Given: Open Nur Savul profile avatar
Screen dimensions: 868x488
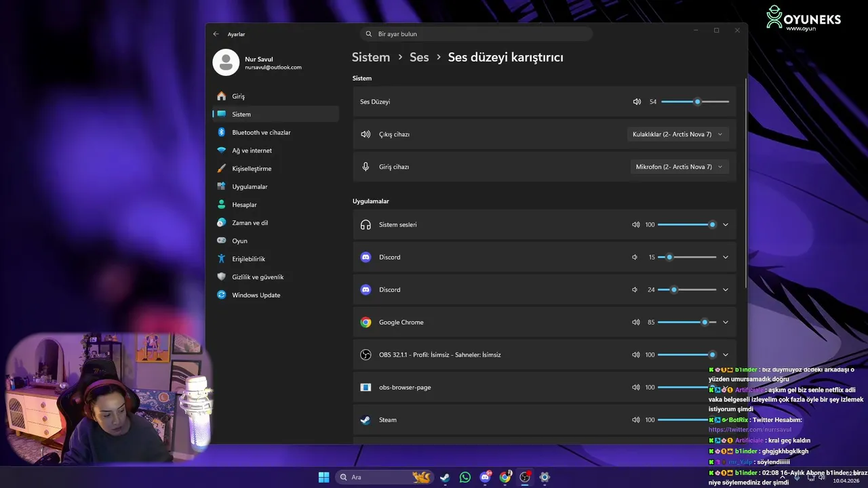Looking at the screenshot, I should (x=226, y=62).
